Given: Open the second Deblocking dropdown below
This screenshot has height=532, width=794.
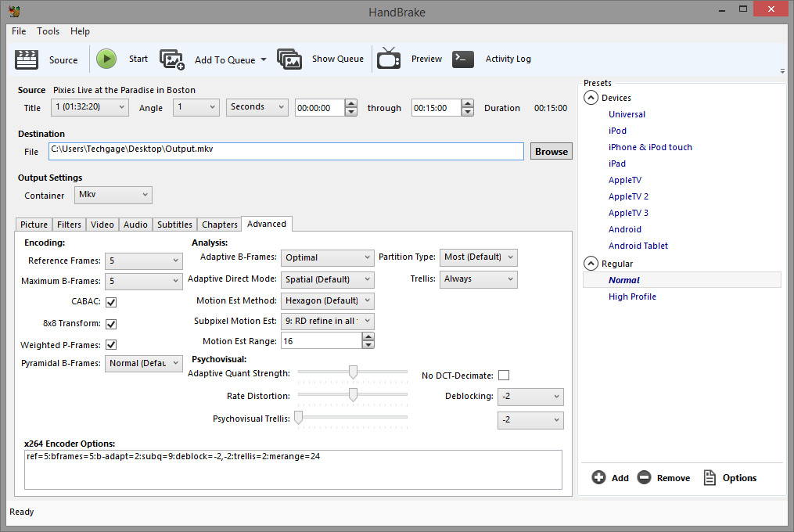Looking at the screenshot, I should (530, 420).
